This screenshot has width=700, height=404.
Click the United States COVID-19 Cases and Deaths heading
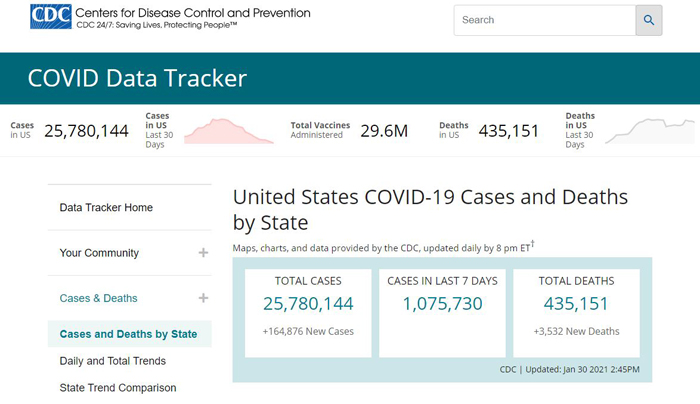pyautogui.click(x=430, y=210)
